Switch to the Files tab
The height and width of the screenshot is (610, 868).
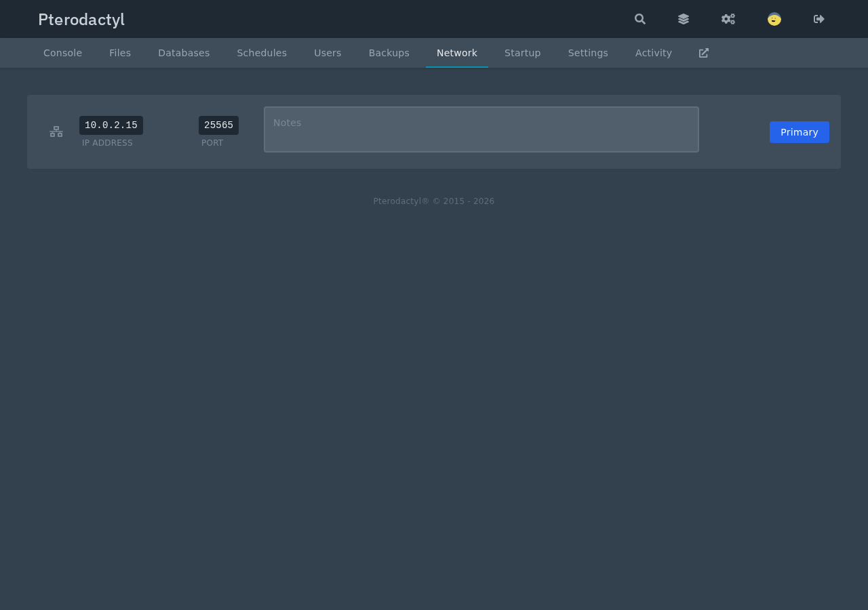pyautogui.click(x=120, y=53)
